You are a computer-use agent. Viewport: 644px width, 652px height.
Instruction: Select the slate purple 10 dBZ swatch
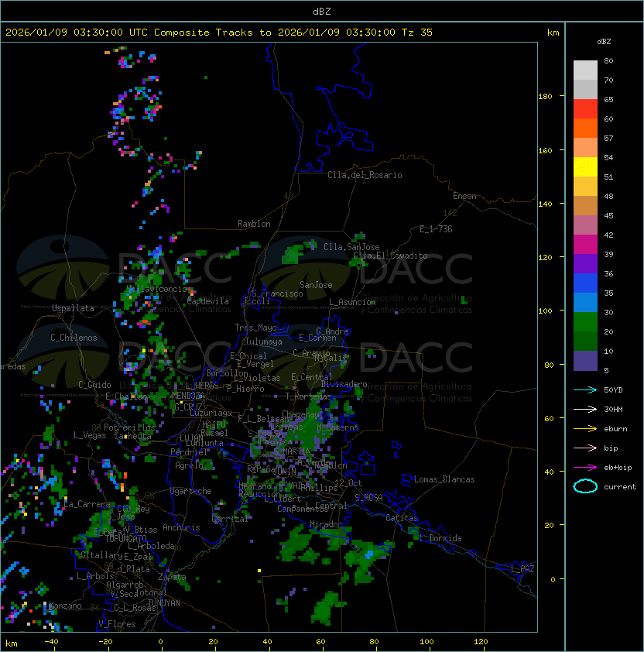tap(585, 361)
